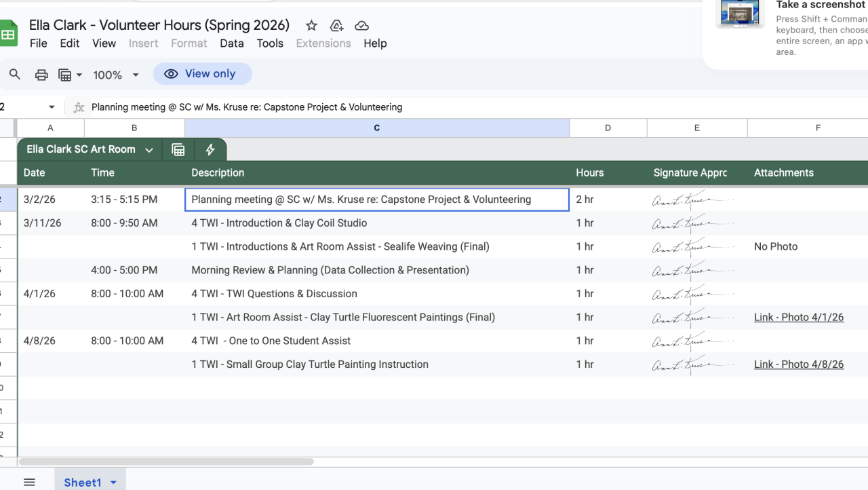The height and width of the screenshot is (490, 868).
Task: Open the name box dropdown arrow
Action: (x=52, y=107)
